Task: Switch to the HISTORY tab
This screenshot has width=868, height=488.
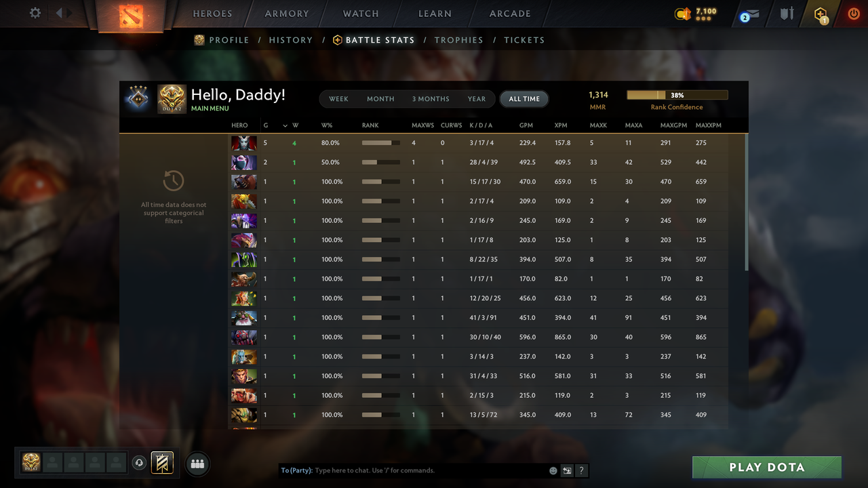Action: point(291,40)
